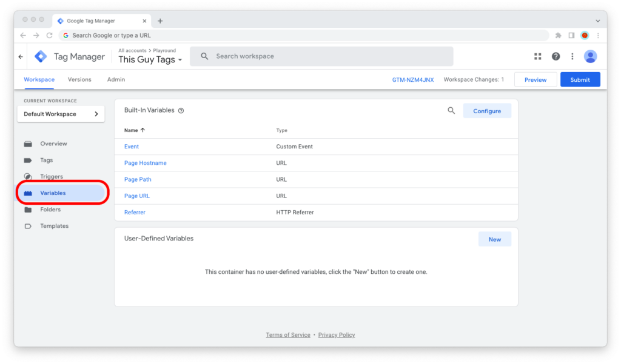Expand the Default Workspace selector
The image size is (621, 364).
[x=61, y=114]
